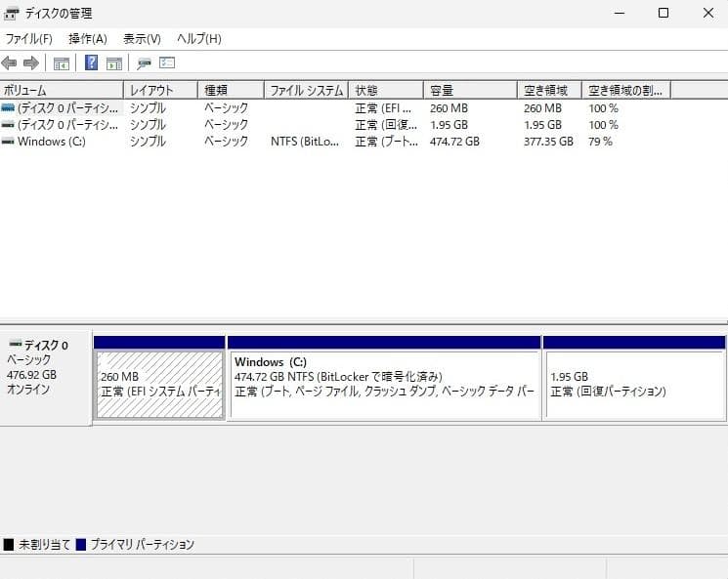The height and width of the screenshot is (579, 728).
Task: Close the Disk Management window
Action: point(708,13)
